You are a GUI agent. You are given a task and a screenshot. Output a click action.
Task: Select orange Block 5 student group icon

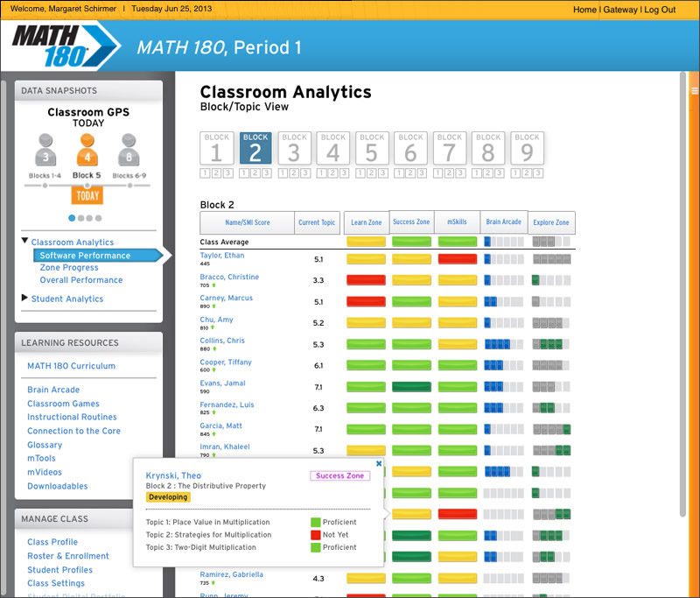[x=87, y=150]
